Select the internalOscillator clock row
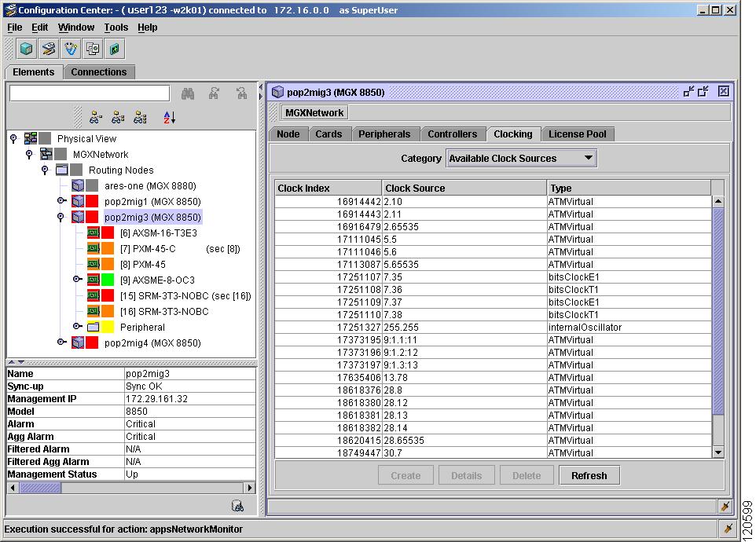756x542 pixels. pos(494,327)
